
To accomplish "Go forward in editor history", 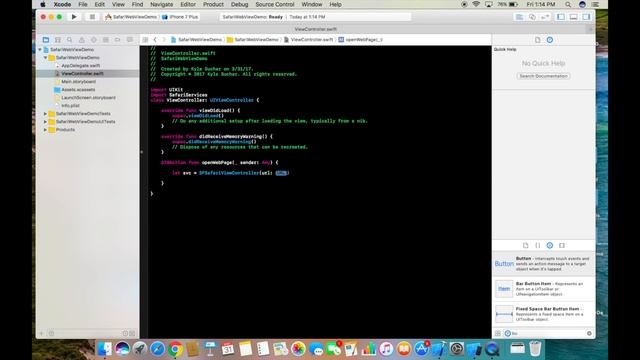I will tap(164, 40).
